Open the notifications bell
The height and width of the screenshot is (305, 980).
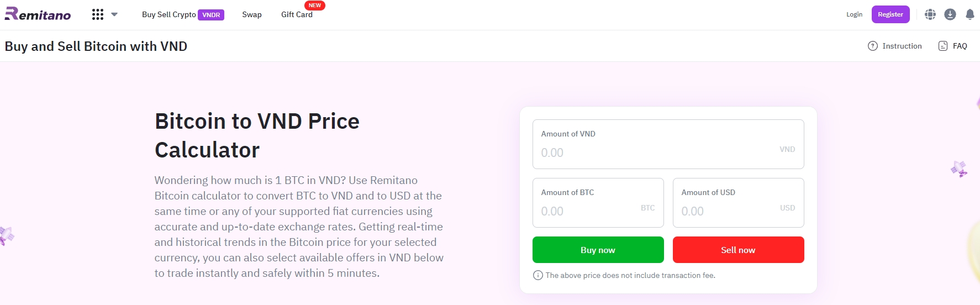click(x=970, y=14)
